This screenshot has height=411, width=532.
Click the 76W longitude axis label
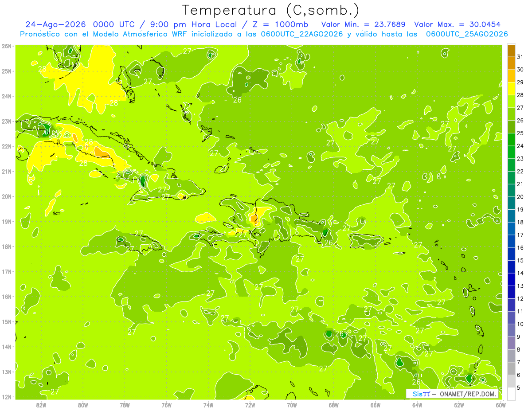[x=166, y=405]
